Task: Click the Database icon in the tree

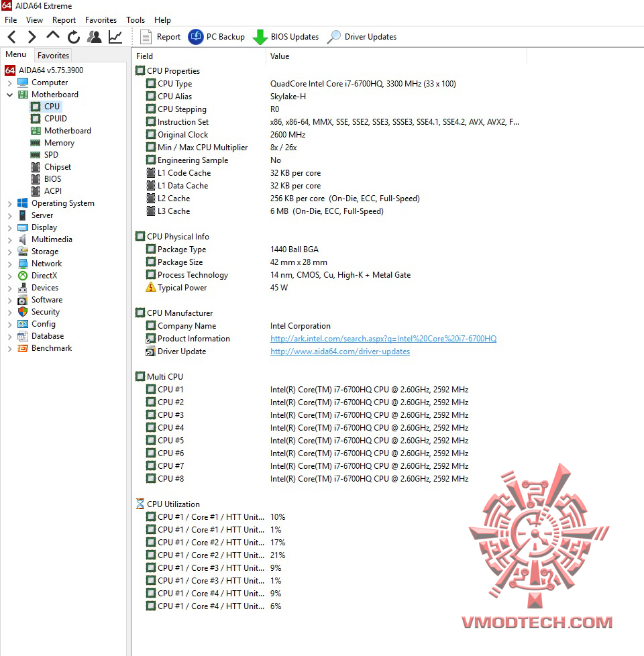Action: pos(23,336)
